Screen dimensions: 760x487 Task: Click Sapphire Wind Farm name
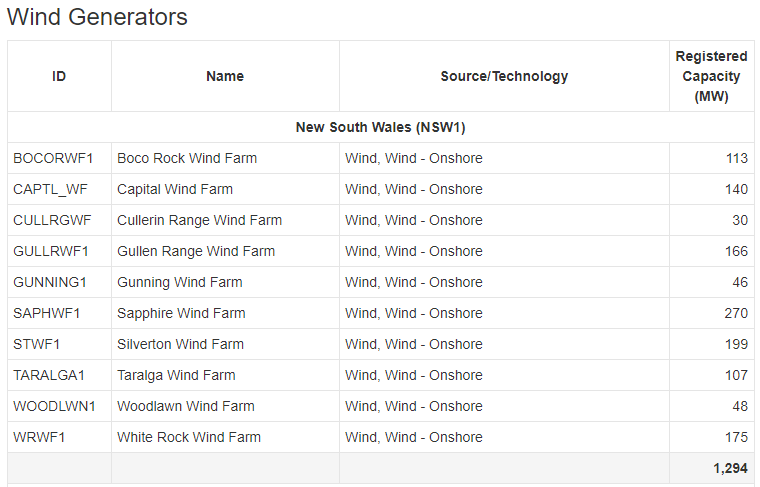181,313
